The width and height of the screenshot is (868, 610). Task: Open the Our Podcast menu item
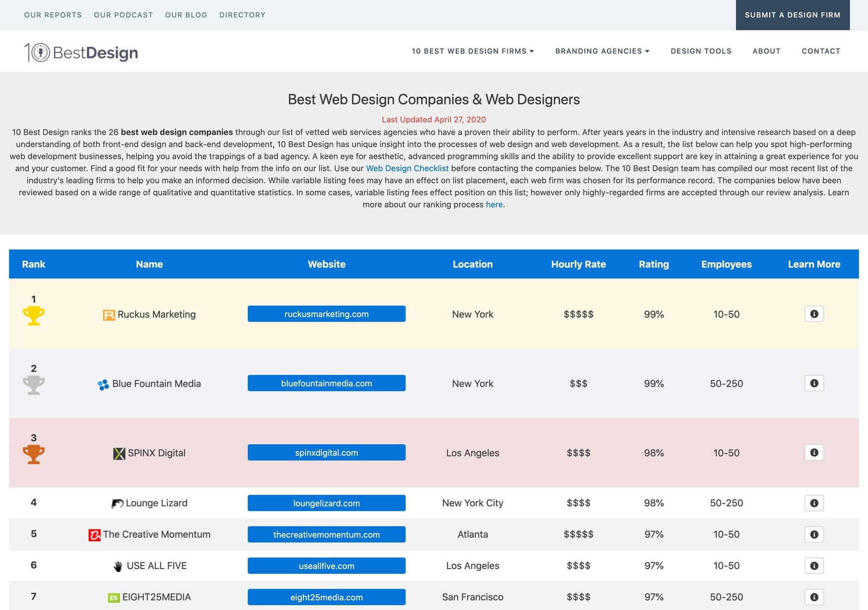123,15
